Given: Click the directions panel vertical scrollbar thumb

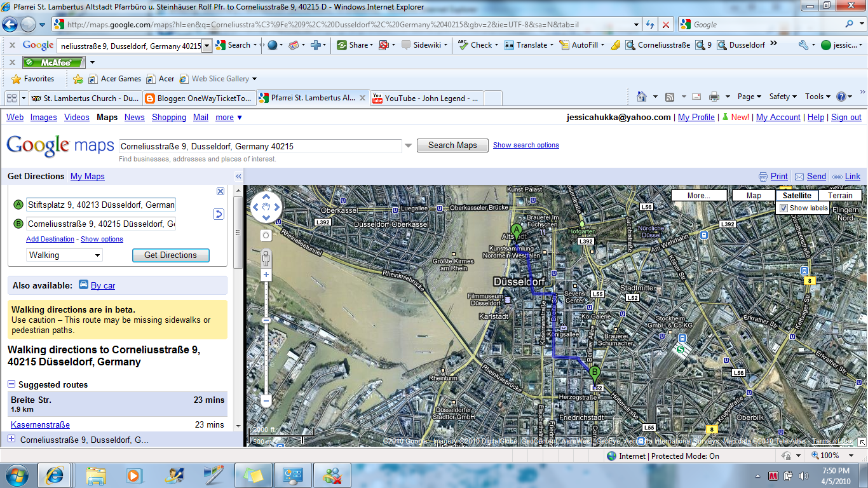Looking at the screenshot, I should point(238,232).
